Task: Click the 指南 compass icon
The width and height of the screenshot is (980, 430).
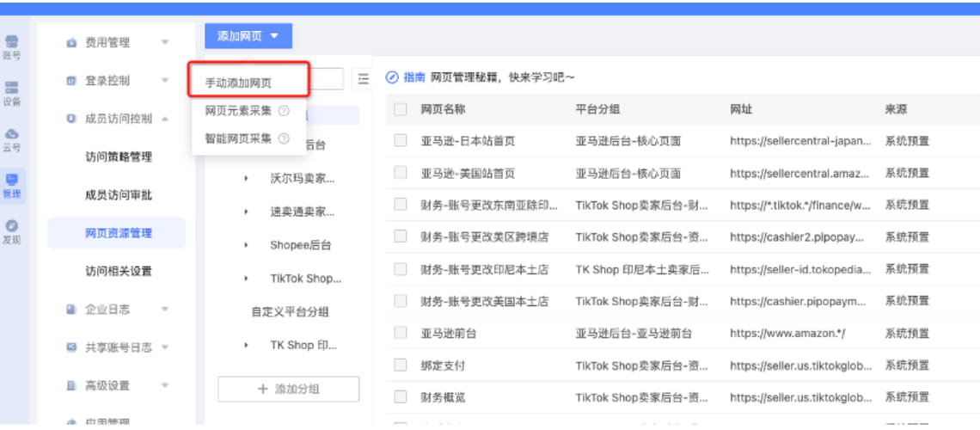Action: [x=392, y=77]
